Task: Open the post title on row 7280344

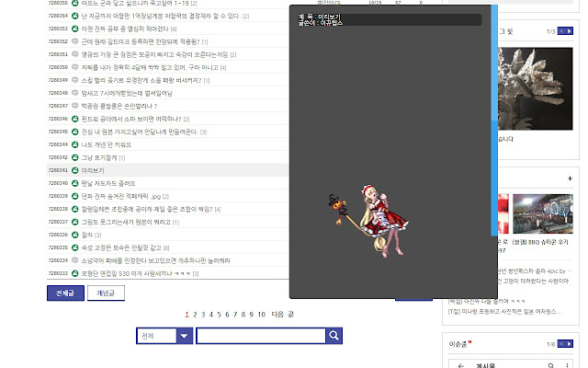Action: [x=107, y=144]
